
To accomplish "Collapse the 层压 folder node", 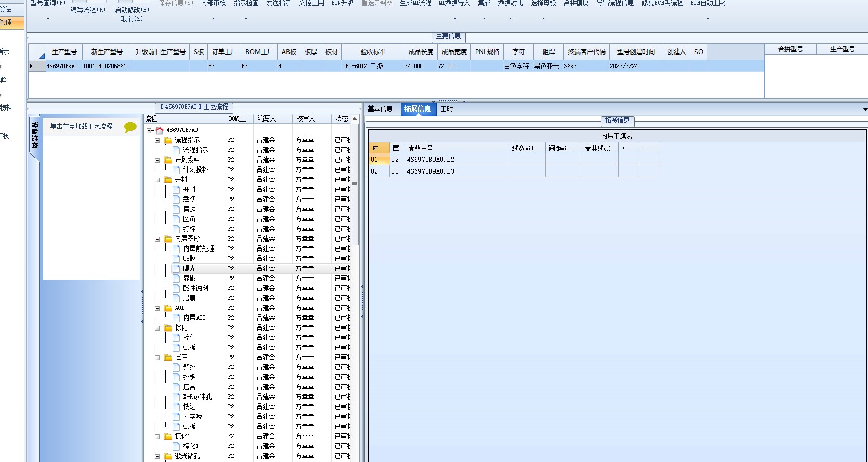I will coord(157,358).
